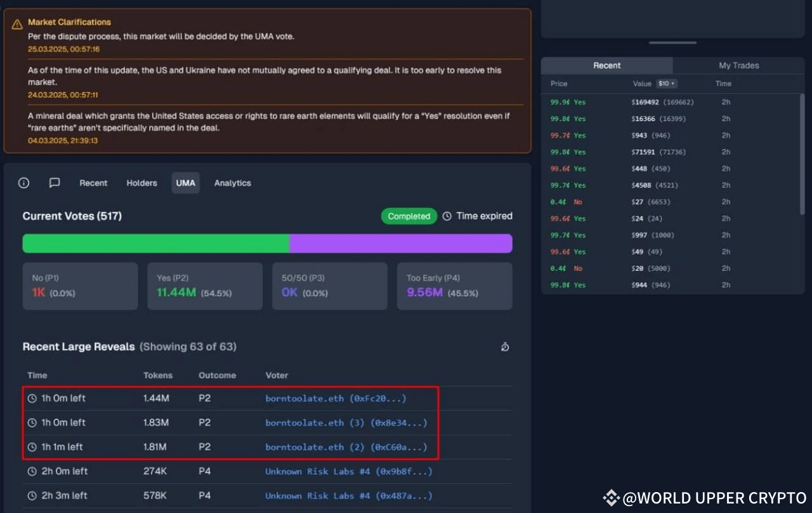Viewport: 812px width, 513px height.
Task: Select the UMA tab
Action: [x=185, y=183]
